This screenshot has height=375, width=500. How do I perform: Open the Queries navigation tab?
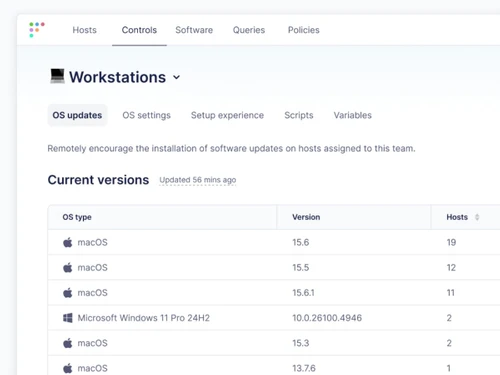coord(249,30)
